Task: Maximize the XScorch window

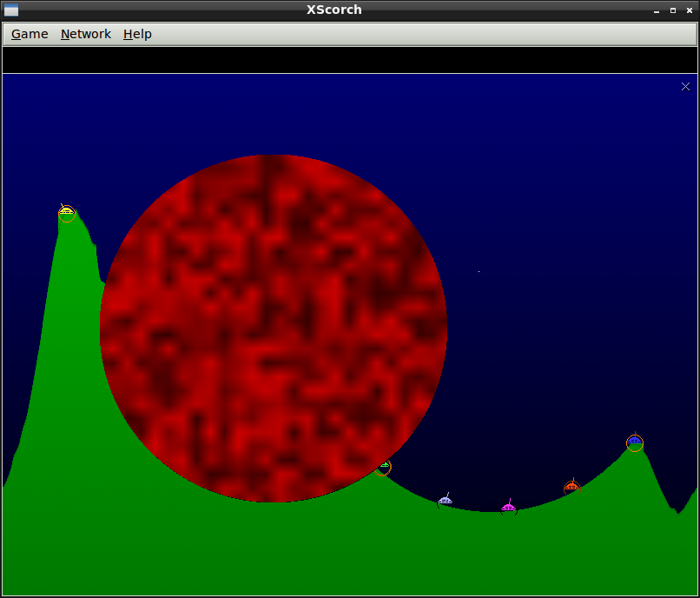Action: [x=673, y=10]
